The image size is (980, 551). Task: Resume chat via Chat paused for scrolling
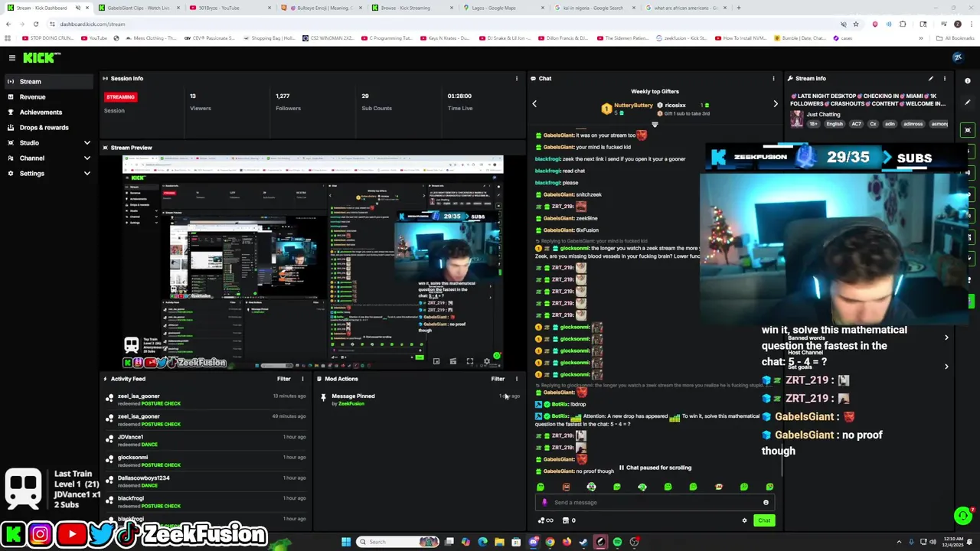(x=655, y=468)
